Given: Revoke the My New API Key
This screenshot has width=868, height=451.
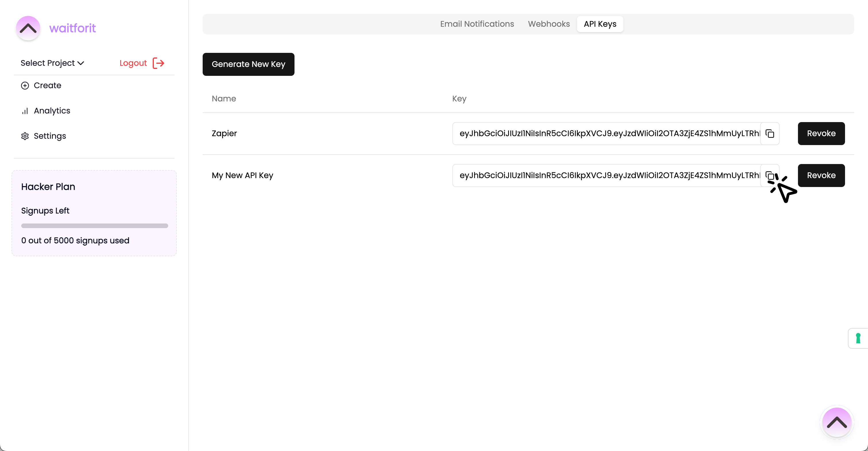Looking at the screenshot, I should tap(821, 176).
